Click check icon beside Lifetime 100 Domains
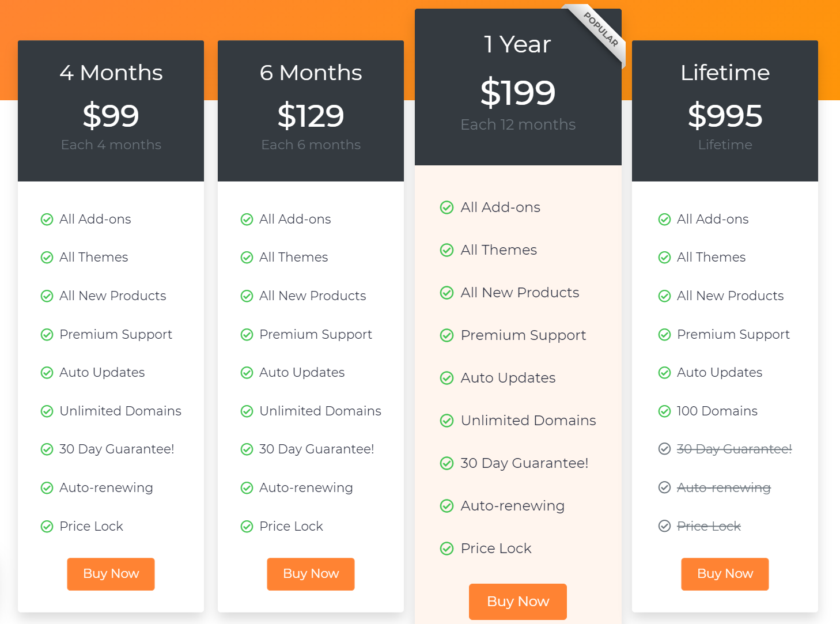840x624 pixels. pyautogui.click(x=664, y=411)
